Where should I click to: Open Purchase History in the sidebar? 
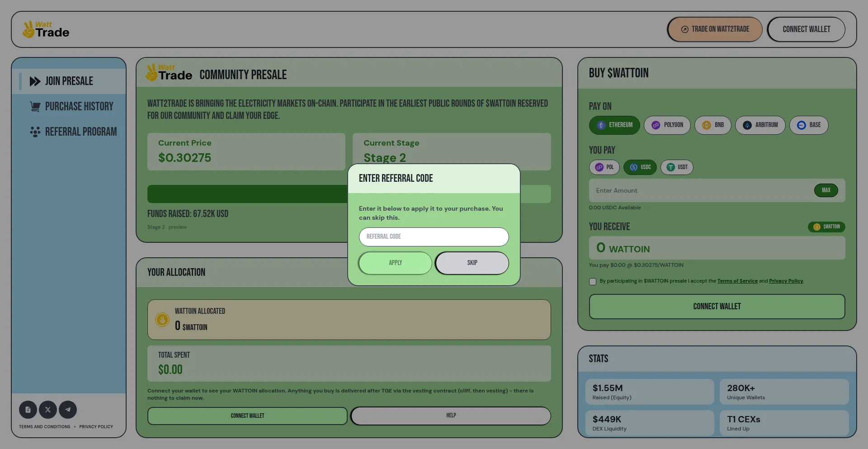click(x=69, y=107)
